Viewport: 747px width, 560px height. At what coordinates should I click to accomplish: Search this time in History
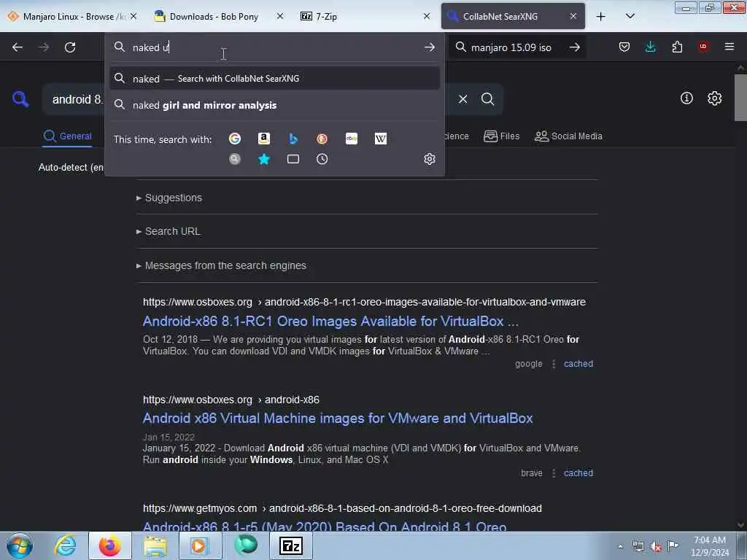coord(322,159)
